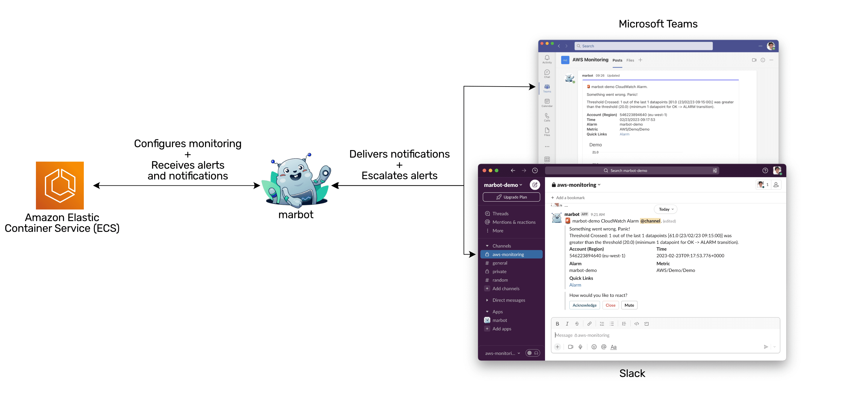Click the Italic formatting icon in Slack

tap(568, 323)
